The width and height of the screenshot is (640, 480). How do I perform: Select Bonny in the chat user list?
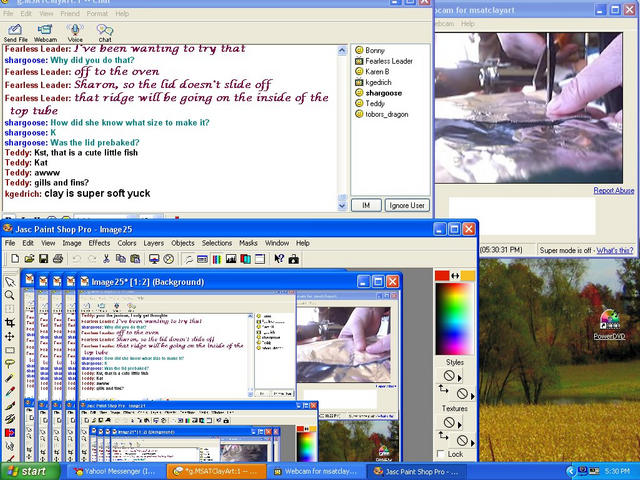point(370,50)
